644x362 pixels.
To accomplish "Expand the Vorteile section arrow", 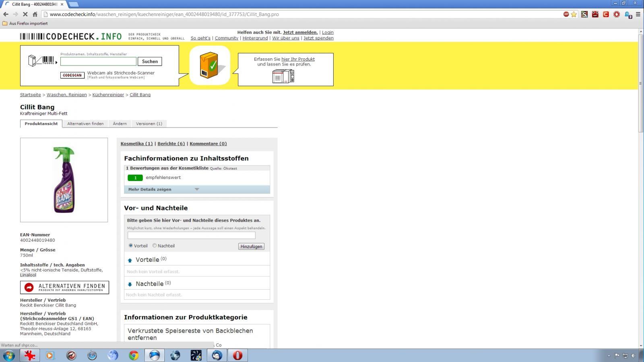I will coord(130,260).
